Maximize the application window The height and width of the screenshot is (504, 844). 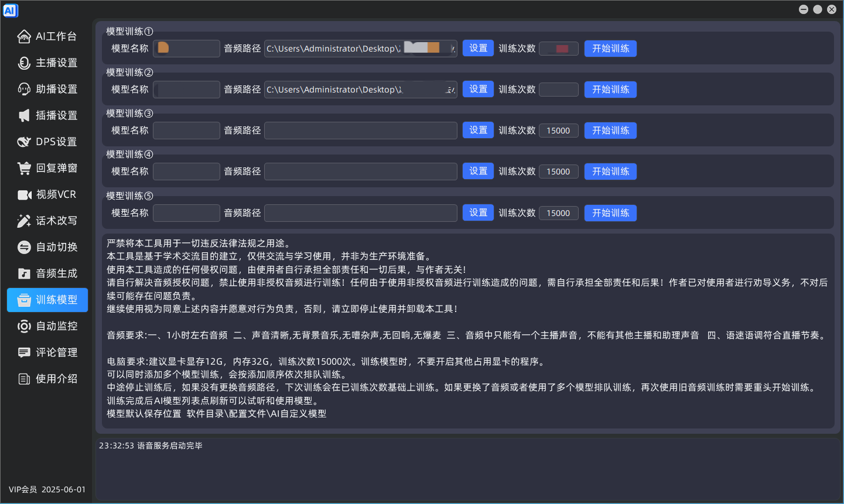point(818,9)
